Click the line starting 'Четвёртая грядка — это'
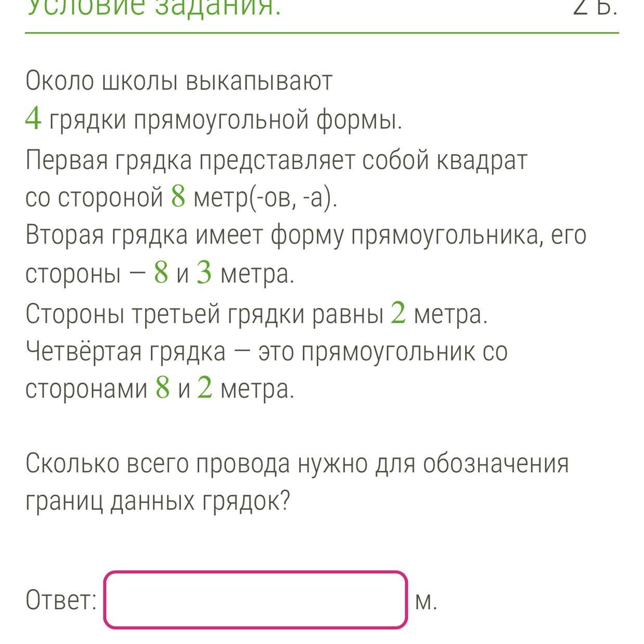 pos(266,352)
